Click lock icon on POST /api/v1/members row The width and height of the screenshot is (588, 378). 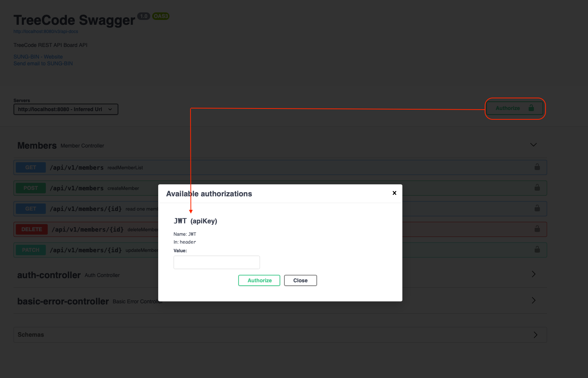point(537,187)
